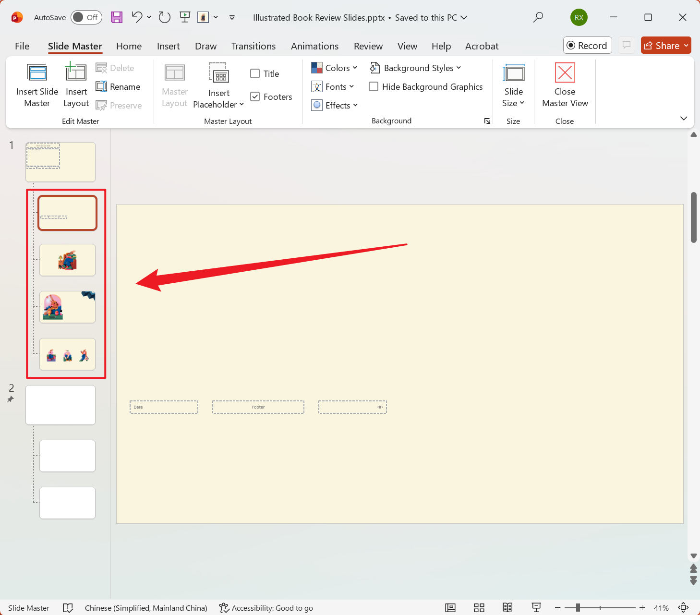Click the Undo arrow icon
Screen dimensions: 700x615
click(x=137, y=17)
